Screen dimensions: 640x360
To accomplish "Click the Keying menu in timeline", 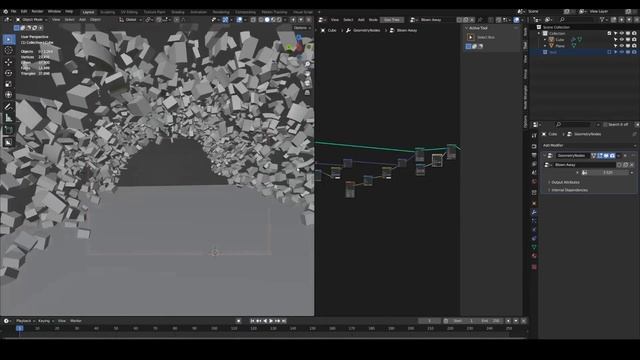I will click(46, 321).
